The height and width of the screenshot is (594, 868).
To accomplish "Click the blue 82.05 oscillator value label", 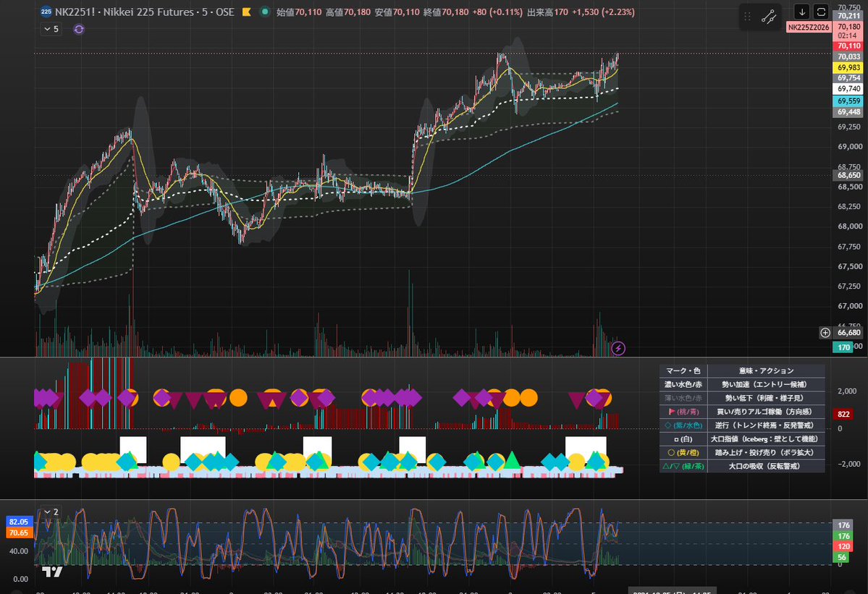I will point(19,522).
